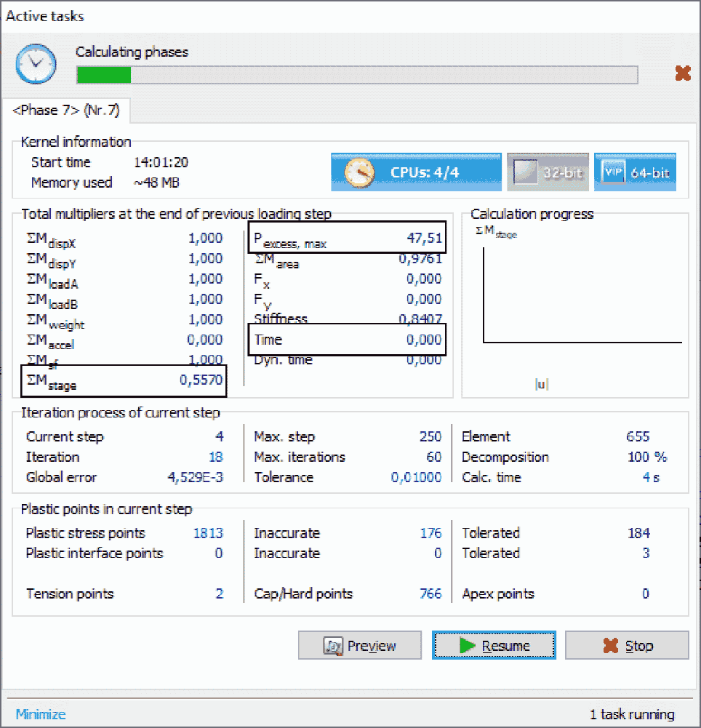The image size is (701, 728).
Task: Switch to the <Phase 7> (Nr.7) tab
Action: click(66, 111)
